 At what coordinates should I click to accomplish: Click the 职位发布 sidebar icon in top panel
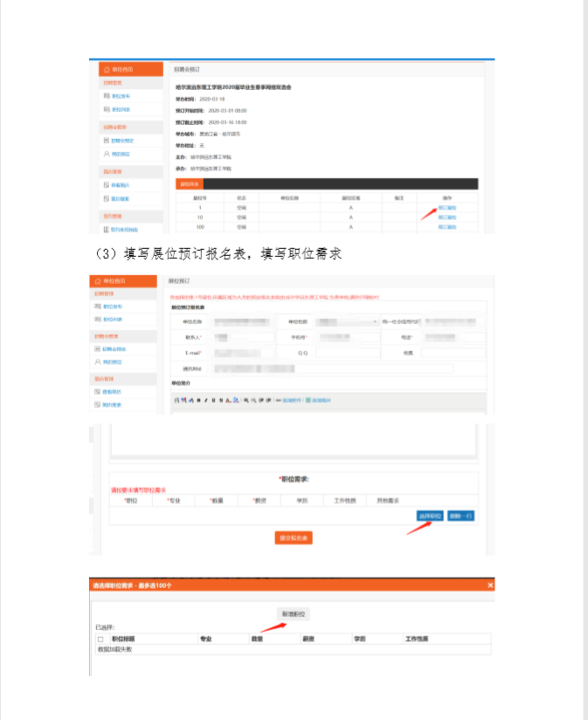point(106,96)
